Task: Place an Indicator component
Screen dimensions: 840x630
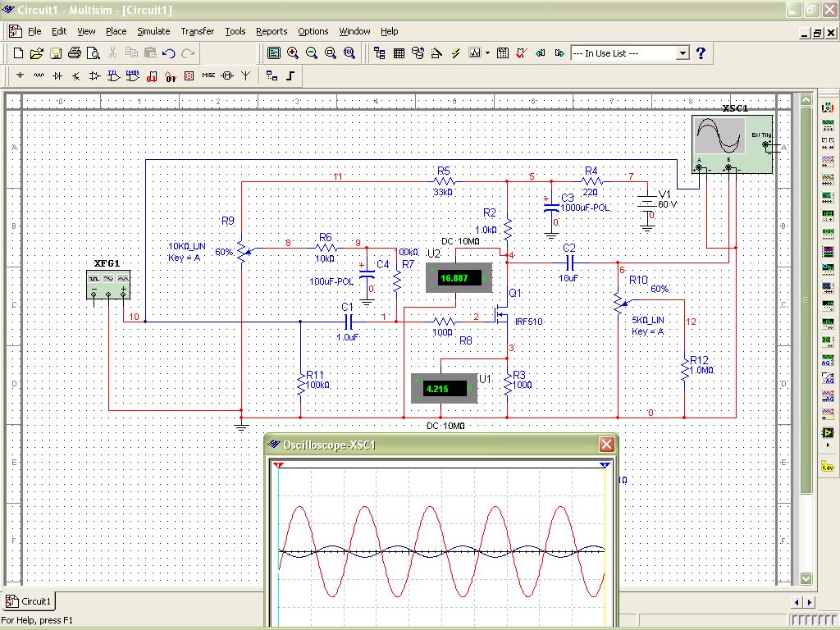Action: (189, 76)
